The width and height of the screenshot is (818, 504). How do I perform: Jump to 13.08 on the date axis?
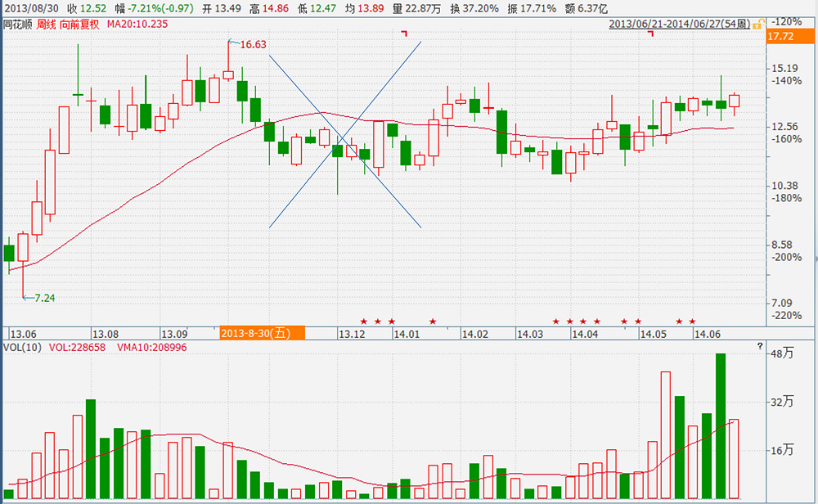coord(106,335)
